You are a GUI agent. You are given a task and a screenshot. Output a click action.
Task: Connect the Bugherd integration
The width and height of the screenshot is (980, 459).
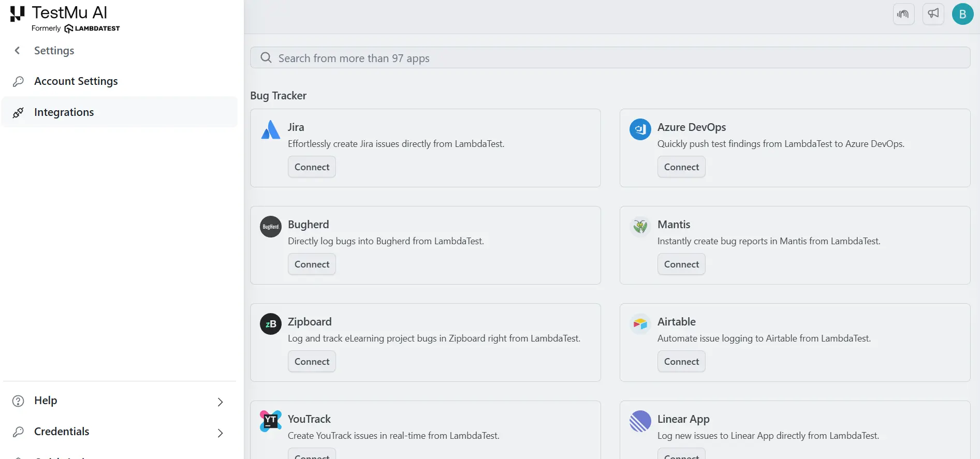coord(312,264)
